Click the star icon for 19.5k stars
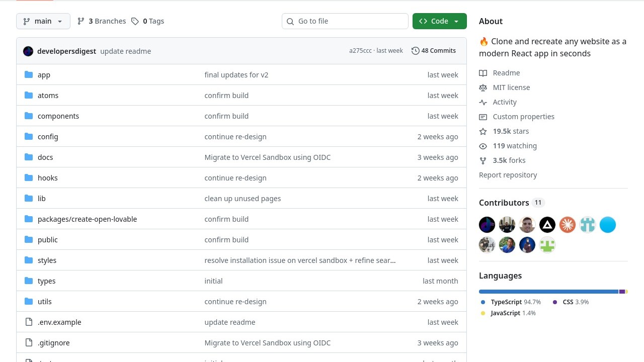 (x=483, y=131)
